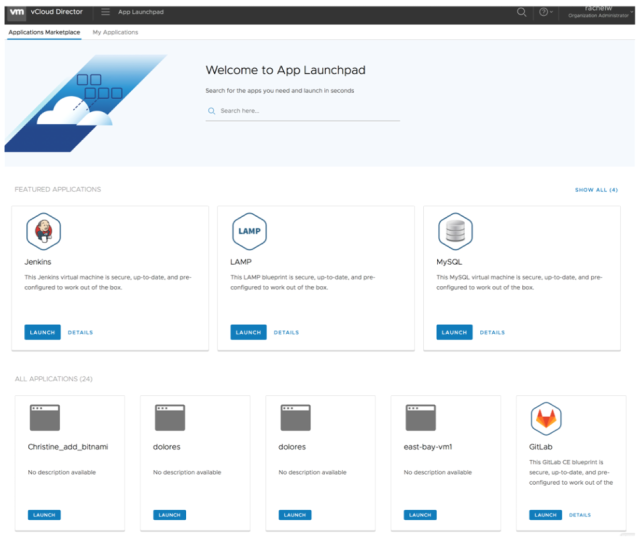Open details for GitLab
Viewport: 639px width, 540px height.
580,515
